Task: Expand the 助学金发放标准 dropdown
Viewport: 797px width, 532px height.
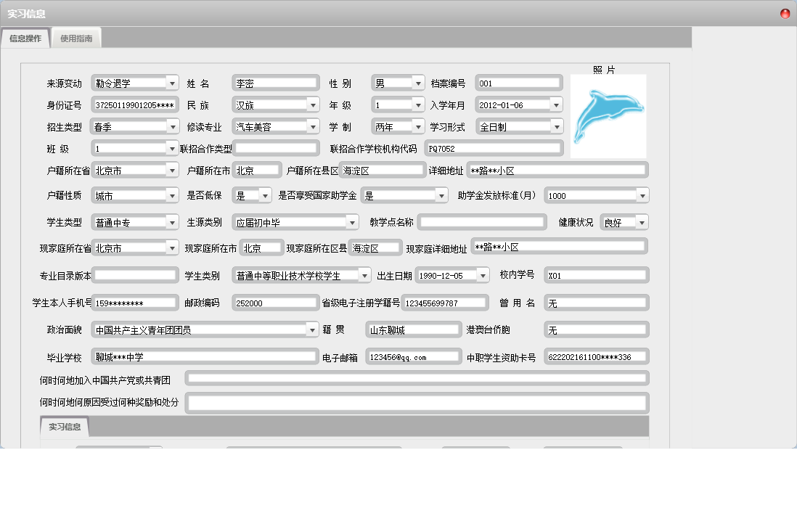Action: click(642, 196)
